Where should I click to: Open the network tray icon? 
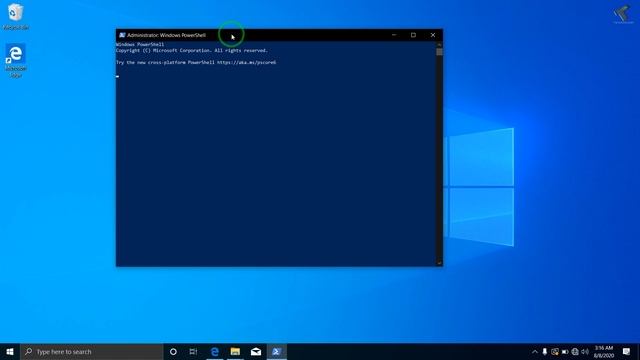point(575,351)
